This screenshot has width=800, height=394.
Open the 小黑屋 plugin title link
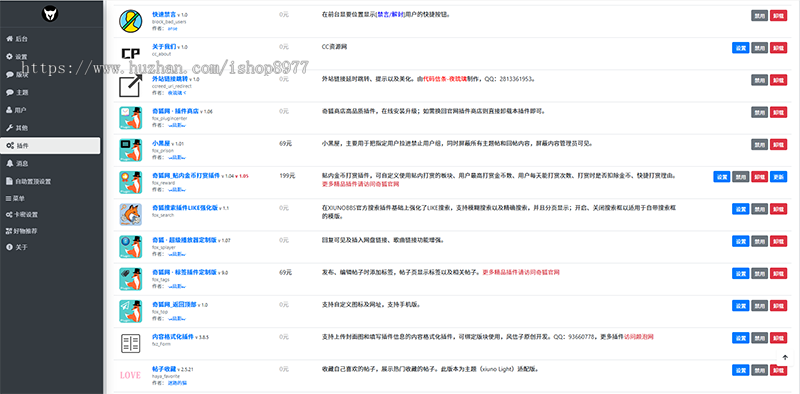pos(161,143)
